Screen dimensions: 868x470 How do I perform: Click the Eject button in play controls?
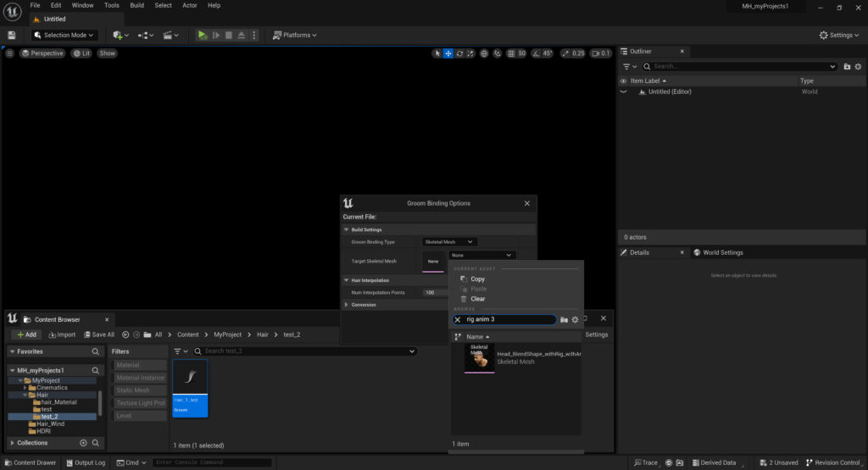point(242,35)
